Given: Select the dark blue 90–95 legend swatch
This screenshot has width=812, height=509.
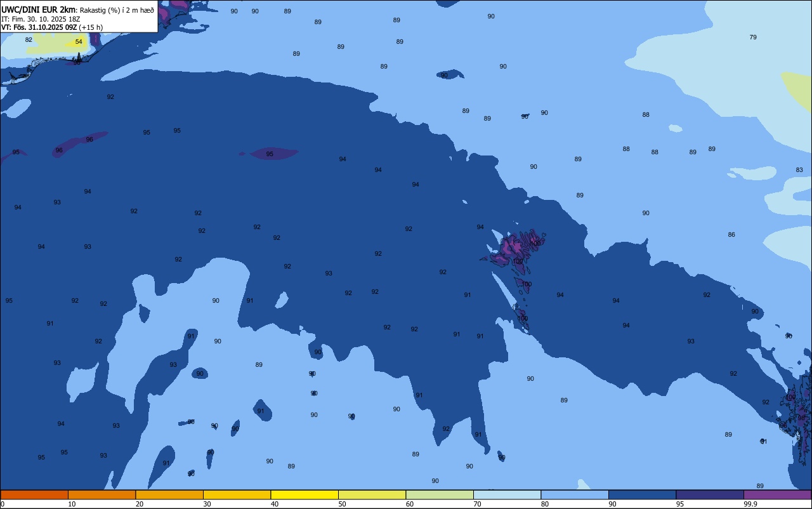Looking at the screenshot, I should click(642, 494).
